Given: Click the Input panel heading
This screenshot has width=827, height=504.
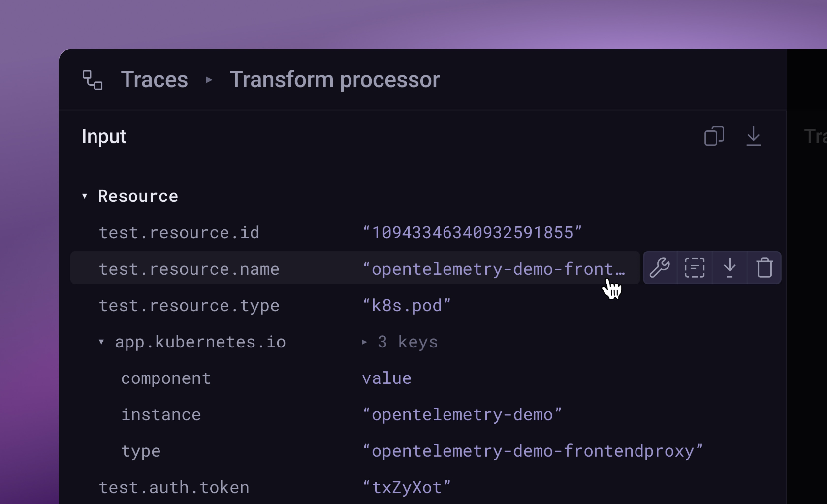Looking at the screenshot, I should coord(104,136).
